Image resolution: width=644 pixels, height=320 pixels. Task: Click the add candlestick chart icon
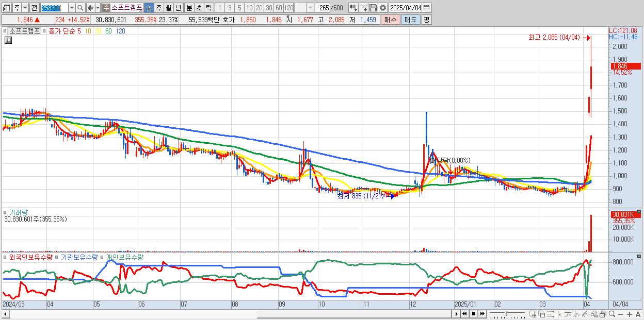[x=353, y=8]
